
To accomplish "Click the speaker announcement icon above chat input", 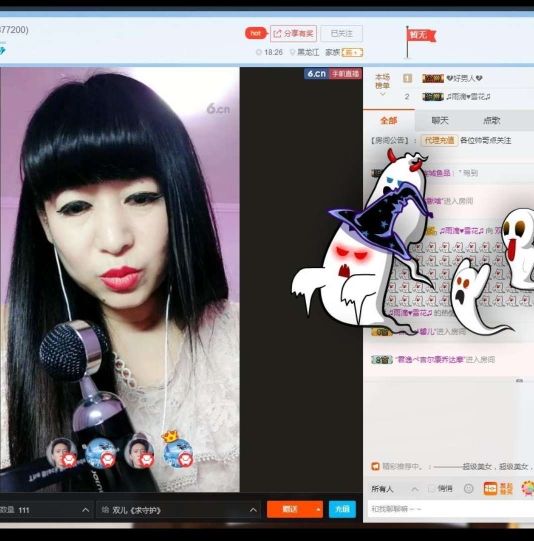I will [x=375, y=466].
